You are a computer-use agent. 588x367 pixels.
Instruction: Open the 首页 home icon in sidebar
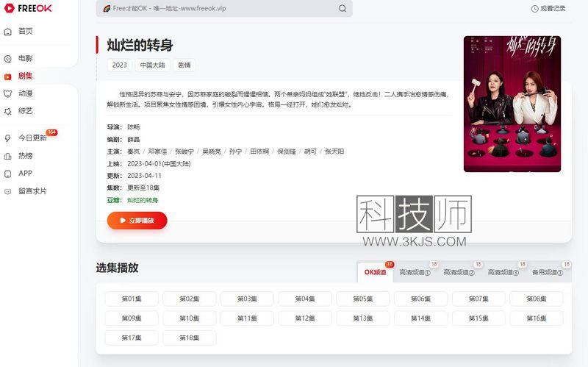8,32
